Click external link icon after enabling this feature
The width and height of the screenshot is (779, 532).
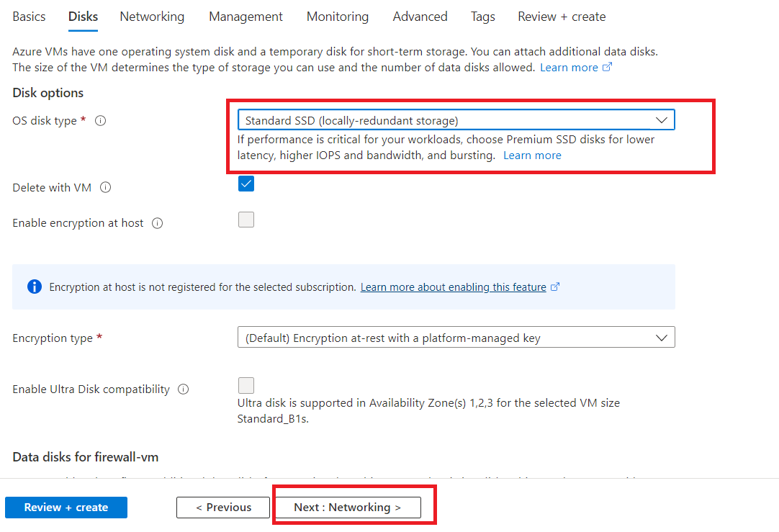[x=555, y=287]
